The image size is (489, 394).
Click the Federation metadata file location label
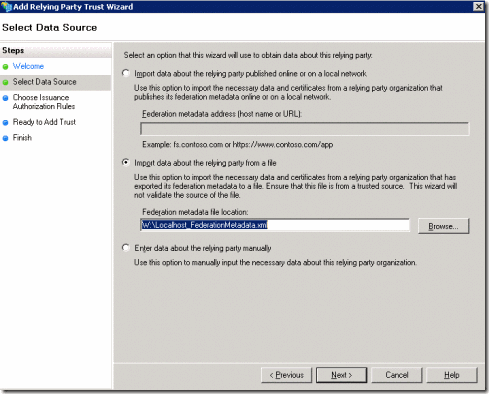tap(195, 212)
